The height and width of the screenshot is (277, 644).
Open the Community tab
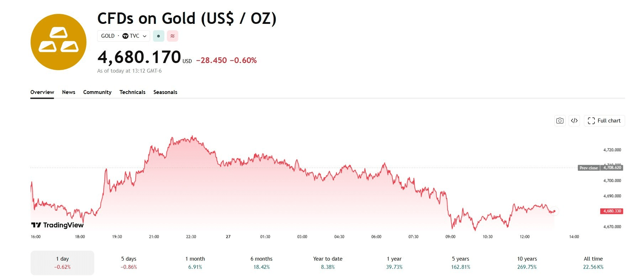click(x=97, y=92)
